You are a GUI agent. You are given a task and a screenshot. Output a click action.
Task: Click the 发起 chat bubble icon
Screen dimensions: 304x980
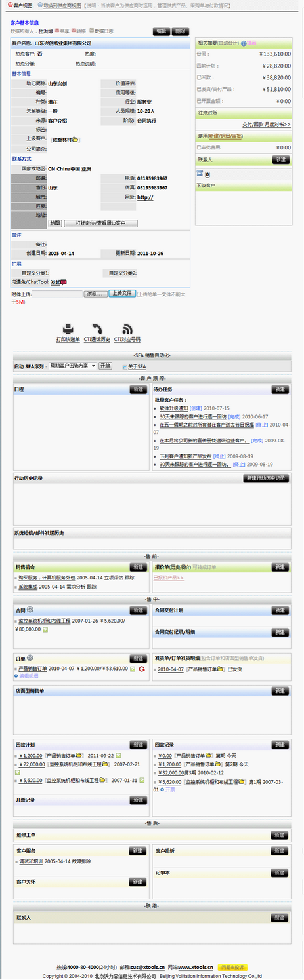coord(64,283)
